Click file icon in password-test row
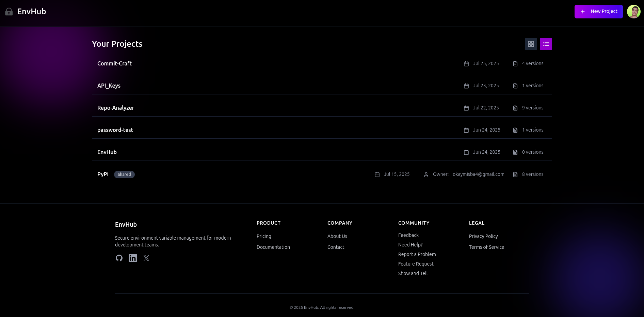 coord(515,130)
